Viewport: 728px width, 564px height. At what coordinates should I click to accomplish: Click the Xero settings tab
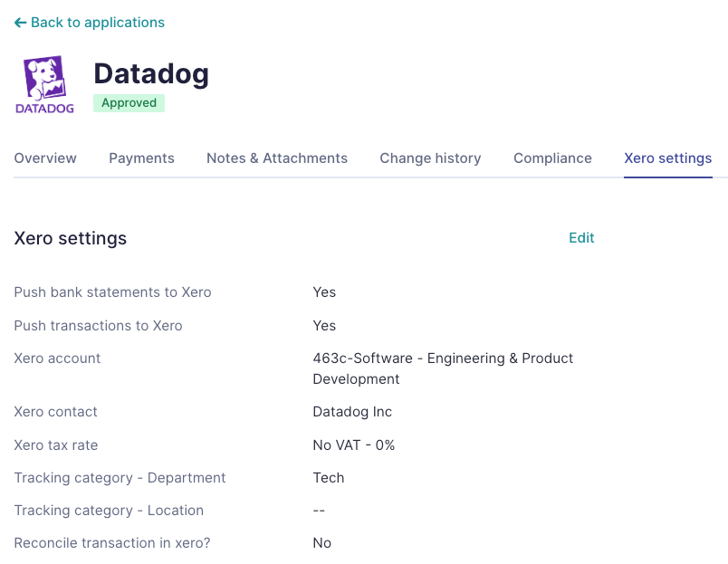point(667,158)
